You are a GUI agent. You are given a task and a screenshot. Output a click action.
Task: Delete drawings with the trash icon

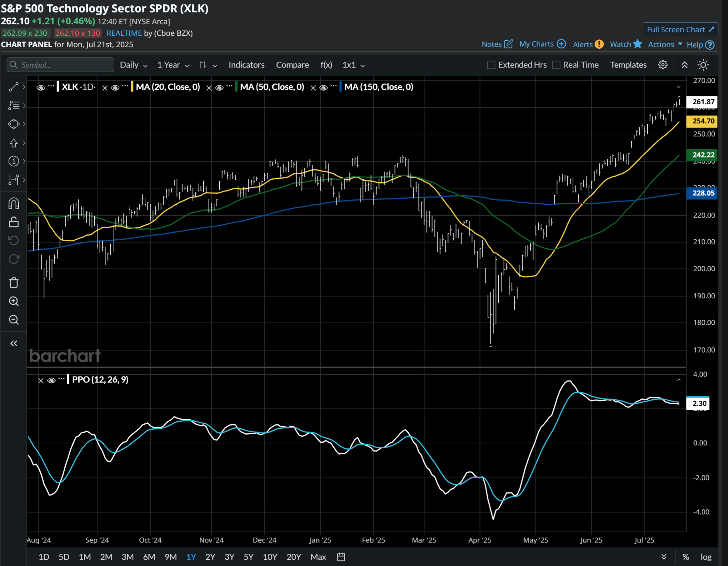14,283
